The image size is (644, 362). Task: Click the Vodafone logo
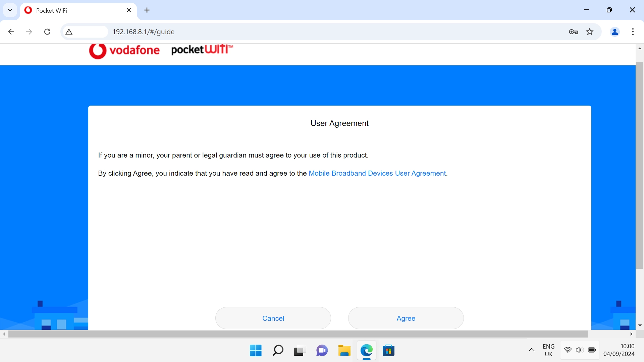(x=124, y=51)
